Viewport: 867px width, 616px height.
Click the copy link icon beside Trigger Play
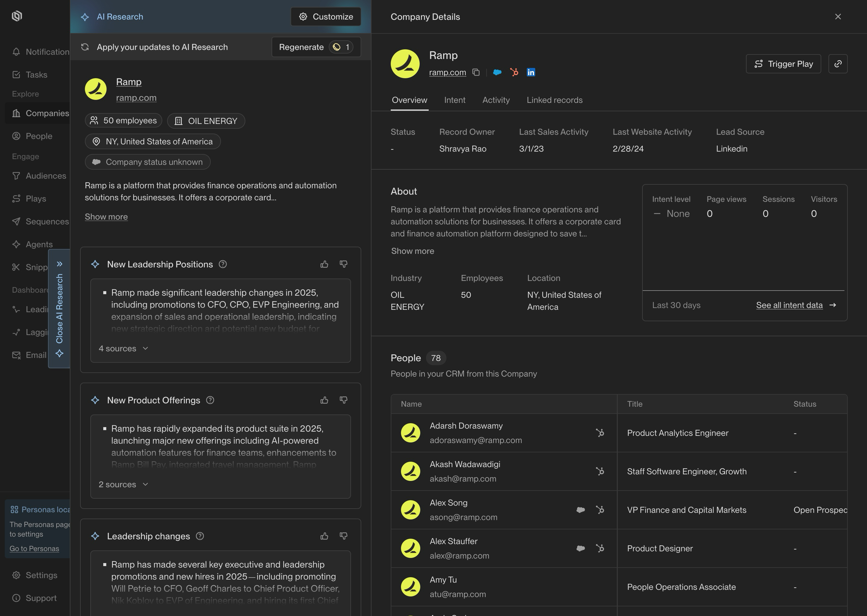pyautogui.click(x=838, y=64)
